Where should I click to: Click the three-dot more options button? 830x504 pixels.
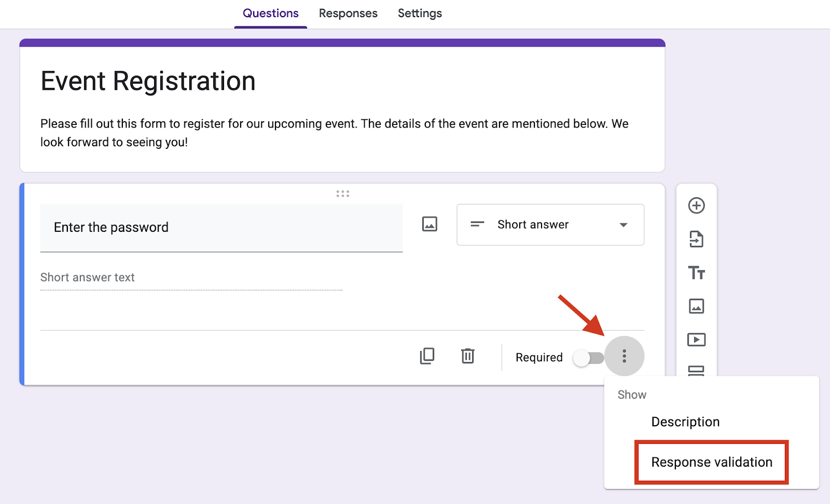point(624,356)
